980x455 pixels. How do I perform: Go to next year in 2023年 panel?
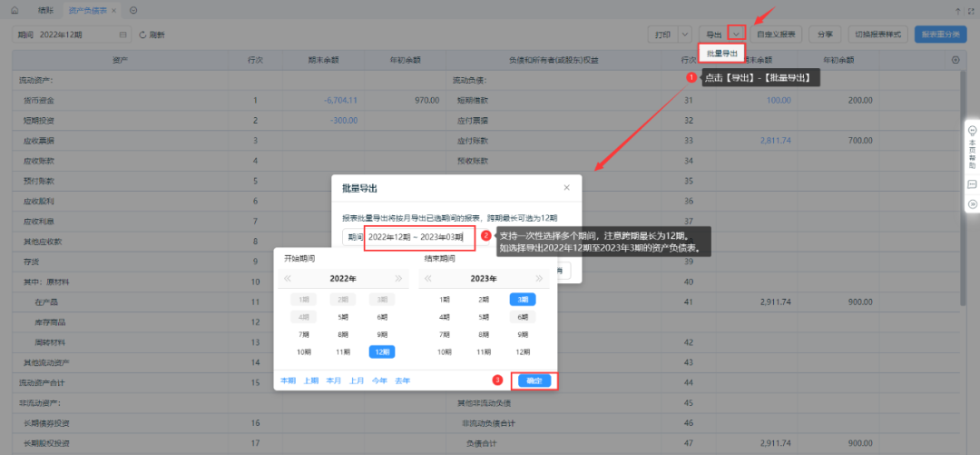(x=539, y=279)
